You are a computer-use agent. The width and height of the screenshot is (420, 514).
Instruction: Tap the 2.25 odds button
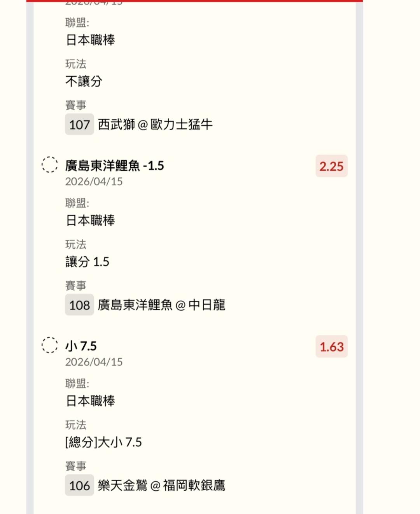coord(331,166)
